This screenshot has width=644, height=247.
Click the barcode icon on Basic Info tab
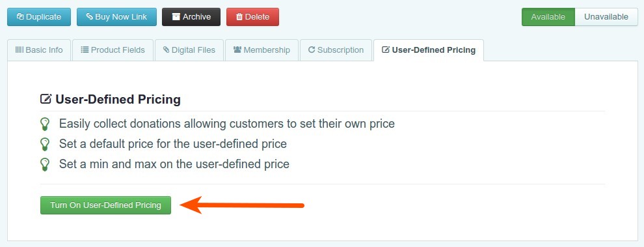pos(20,50)
